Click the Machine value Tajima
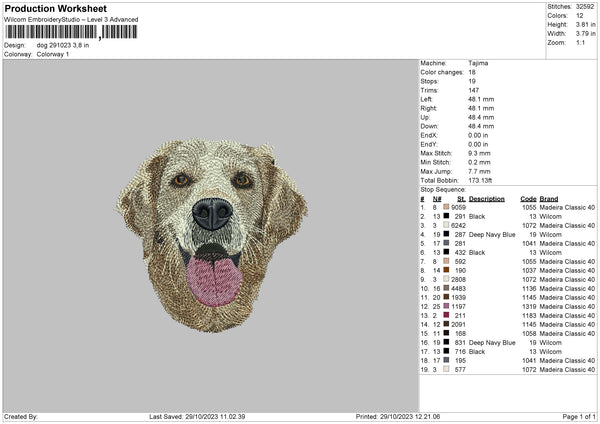Viewport: 600px width, 424px height. [x=478, y=63]
